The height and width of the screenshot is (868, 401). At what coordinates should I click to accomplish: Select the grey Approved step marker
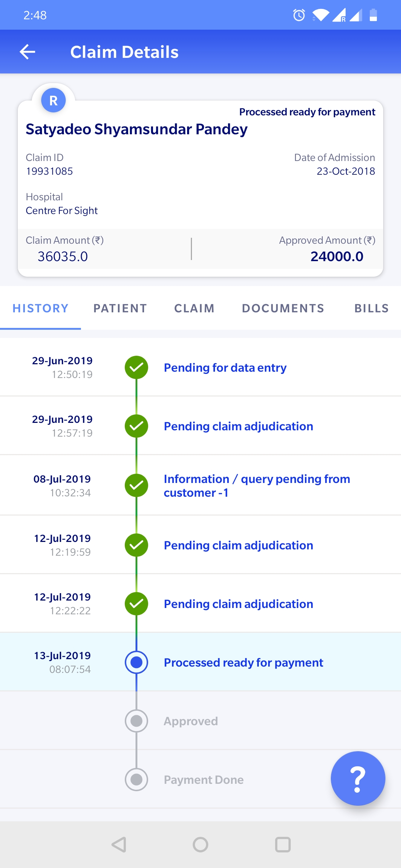pos(136,721)
